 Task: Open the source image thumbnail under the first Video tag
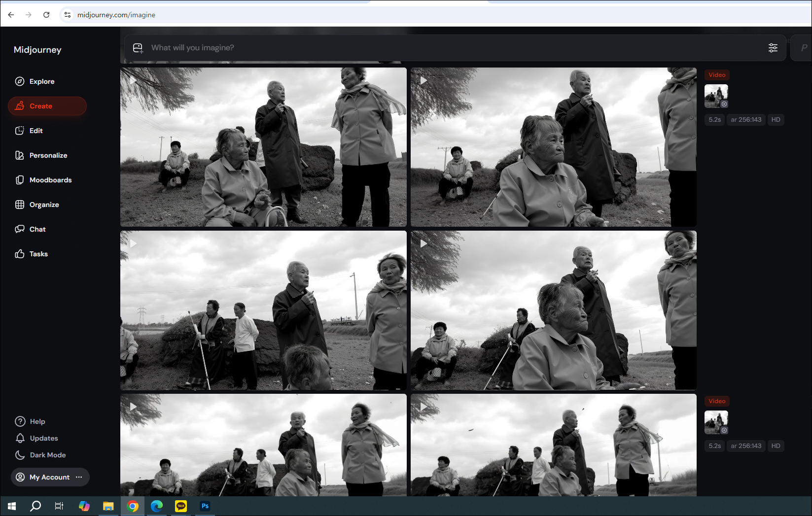coord(716,96)
